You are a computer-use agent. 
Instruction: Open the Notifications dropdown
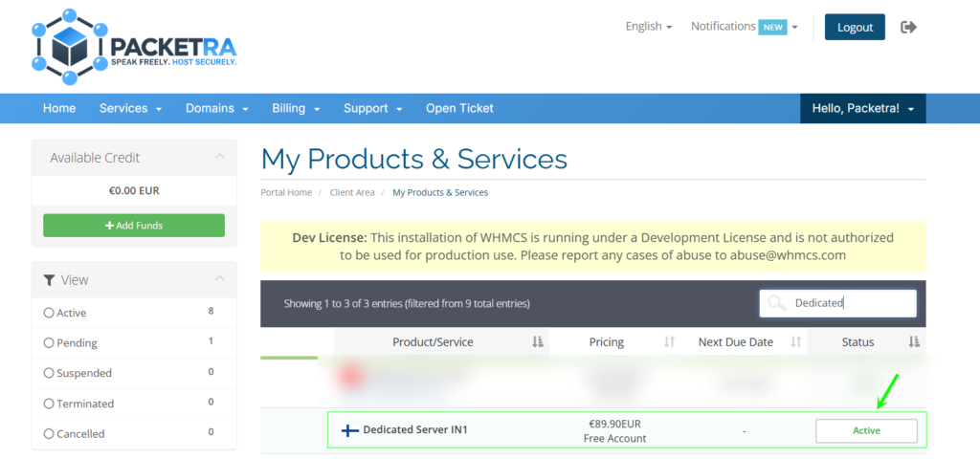[x=745, y=27]
